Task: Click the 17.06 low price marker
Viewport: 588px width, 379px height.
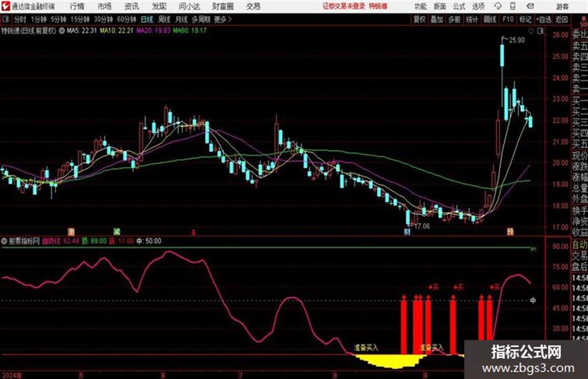Action: (x=422, y=227)
